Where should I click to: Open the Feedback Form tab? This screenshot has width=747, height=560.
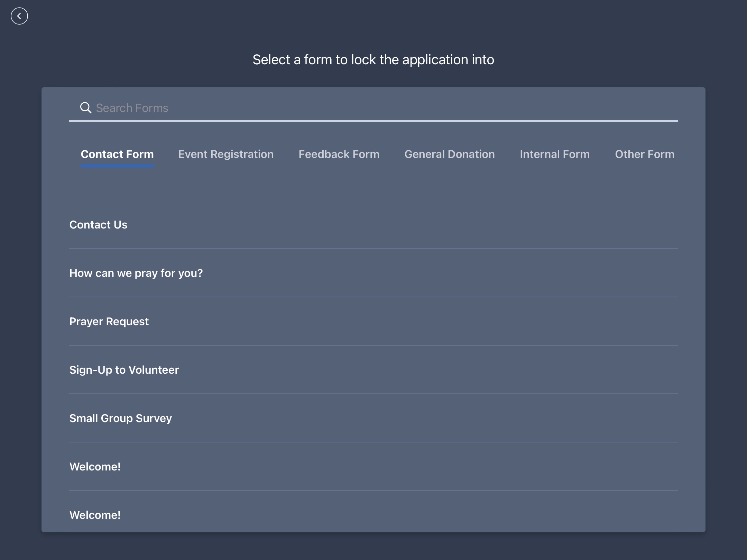[339, 154]
